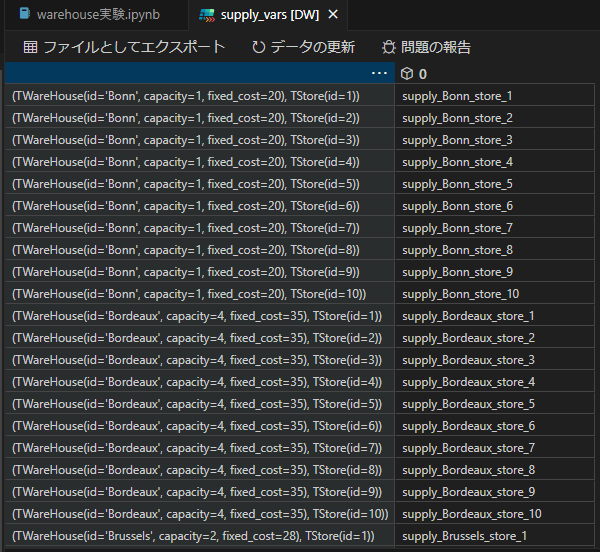The height and width of the screenshot is (552, 600).
Task: Select cell supply_Bordeaux_store_9
Action: (494, 492)
